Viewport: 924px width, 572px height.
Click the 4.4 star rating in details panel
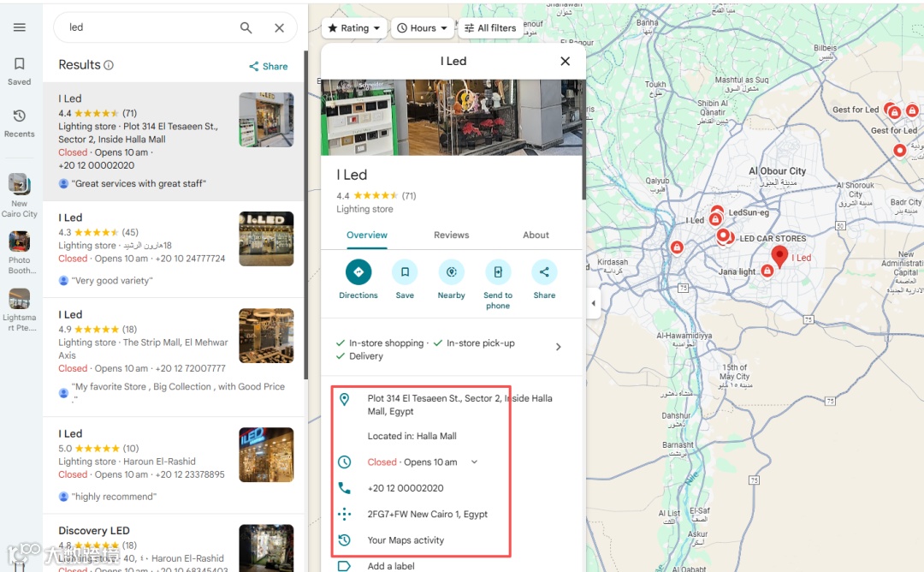(x=367, y=196)
